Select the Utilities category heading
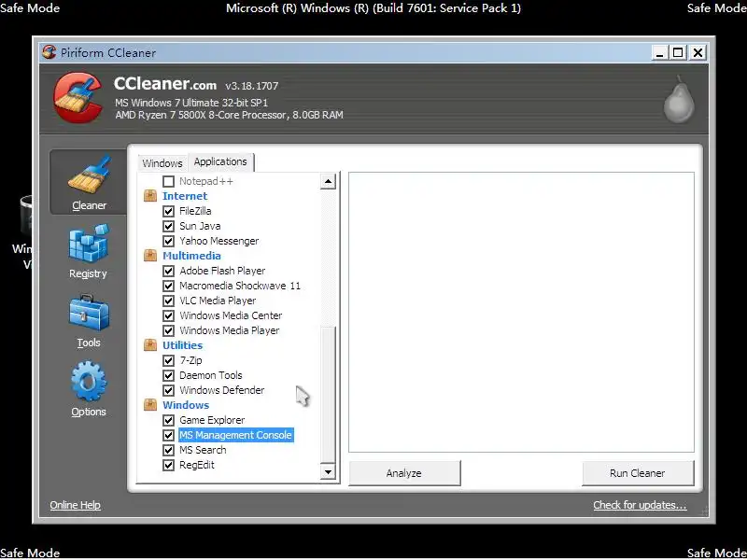 tap(182, 345)
